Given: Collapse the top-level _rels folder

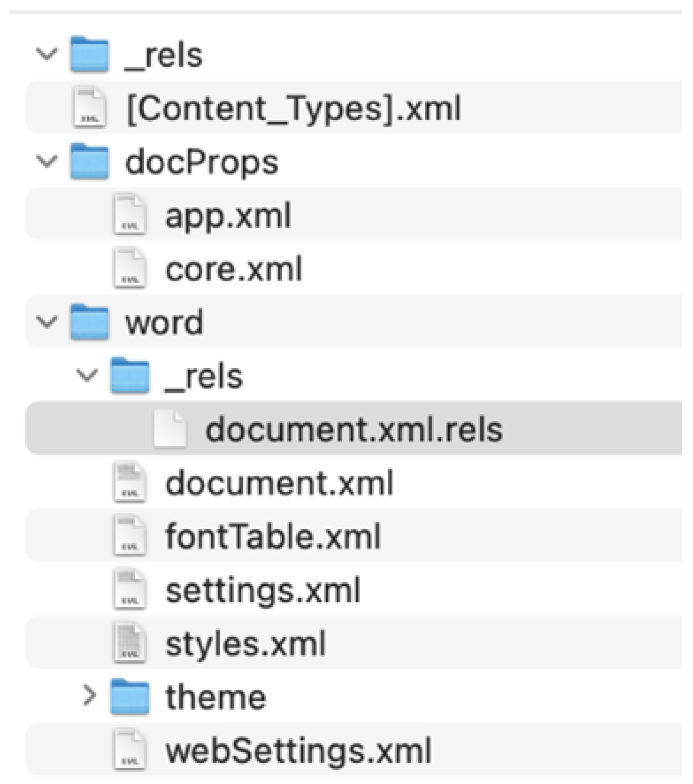Looking at the screenshot, I should pos(47,54).
